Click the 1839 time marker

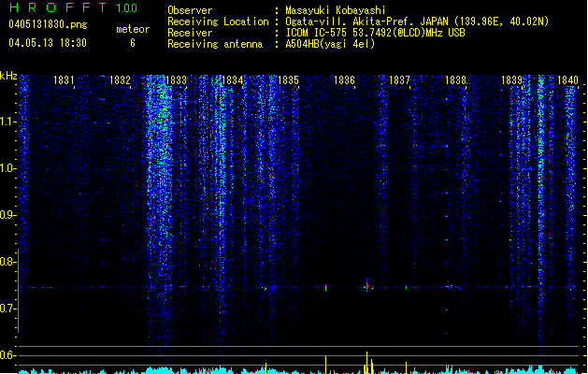coord(511,80)
